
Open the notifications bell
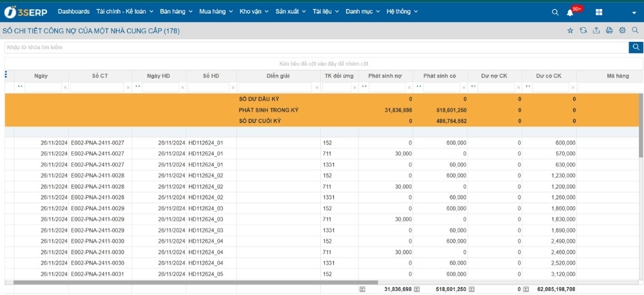click(570, 12)
